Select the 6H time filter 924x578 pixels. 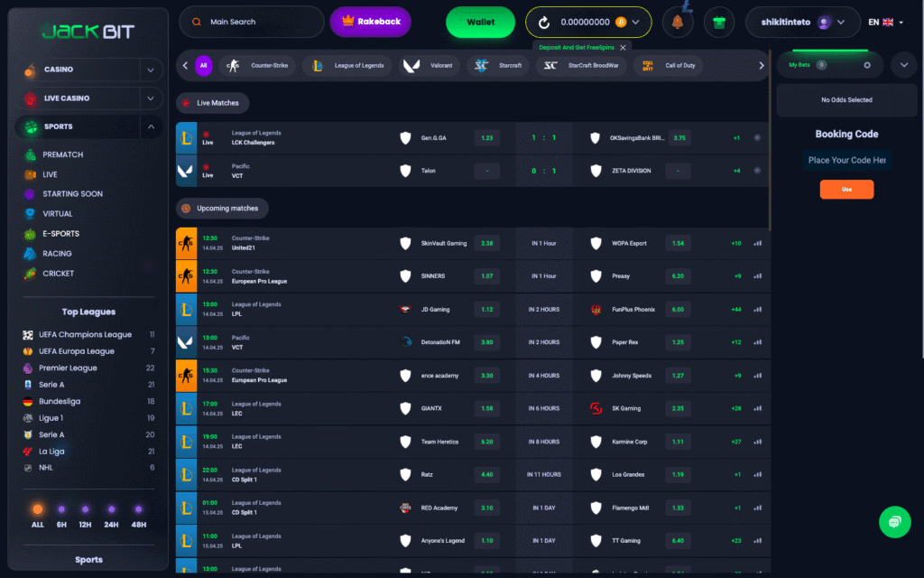point(61,516)
